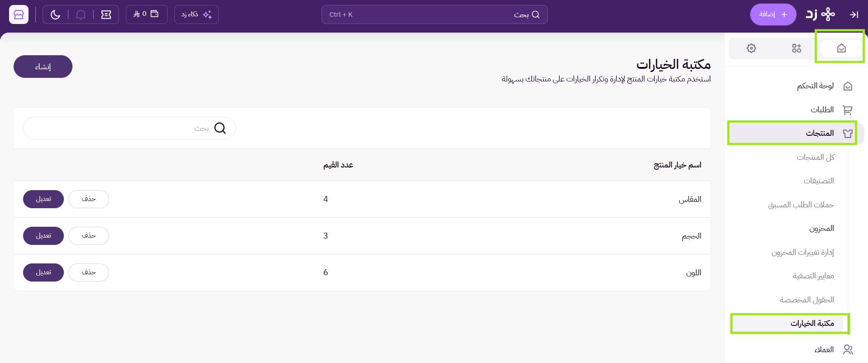Open notifications bell icon

tap(81, 14)
